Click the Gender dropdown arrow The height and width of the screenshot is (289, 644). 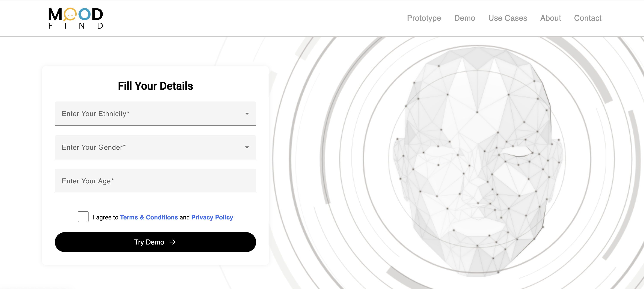[x=247, y=148]
